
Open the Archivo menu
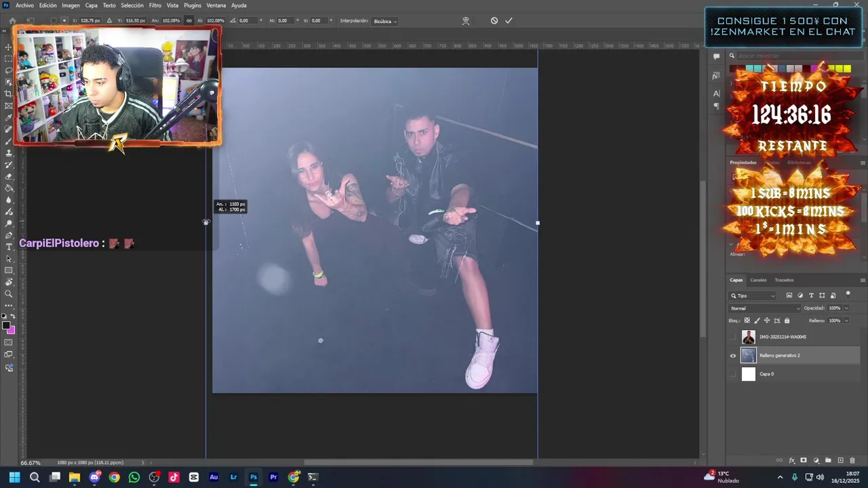point(24,5)
